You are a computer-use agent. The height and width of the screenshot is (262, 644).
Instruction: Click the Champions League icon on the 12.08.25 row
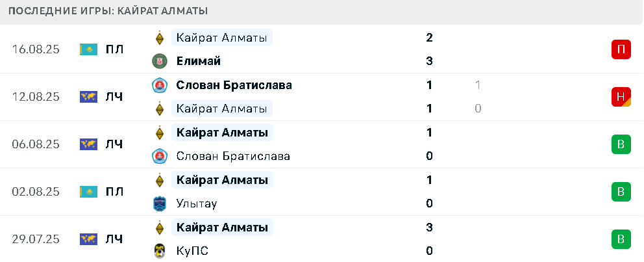[88, 97]
